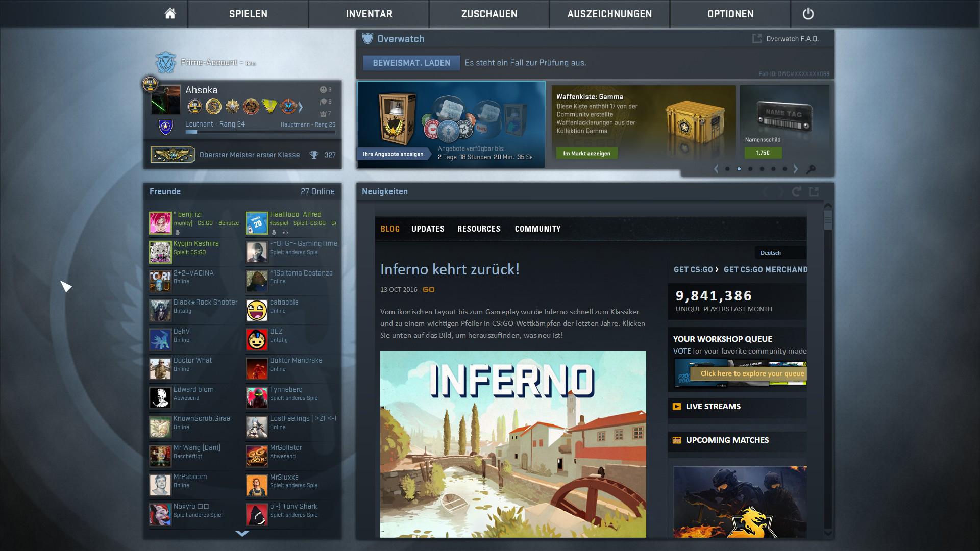The image size is (980, 551).
Task: Click Im Markt anzeigen button
Action: pos(586,153)
